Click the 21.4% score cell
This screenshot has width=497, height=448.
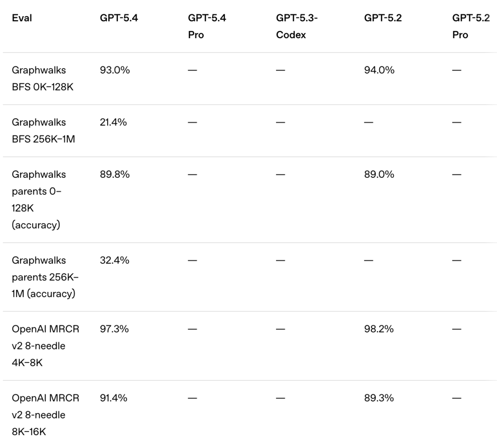click(x=114, y=122)
